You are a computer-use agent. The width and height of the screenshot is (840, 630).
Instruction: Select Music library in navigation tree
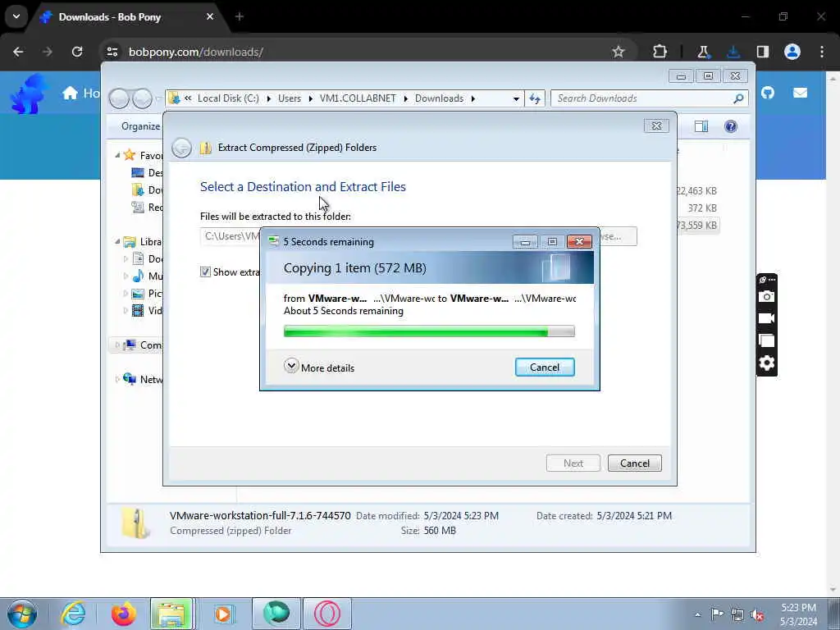(x=147, y=276)
